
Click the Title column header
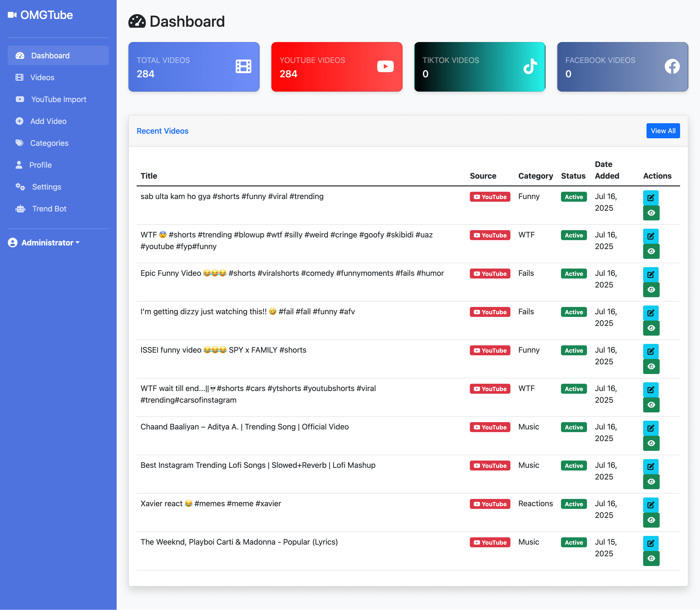tap(149, 176)
